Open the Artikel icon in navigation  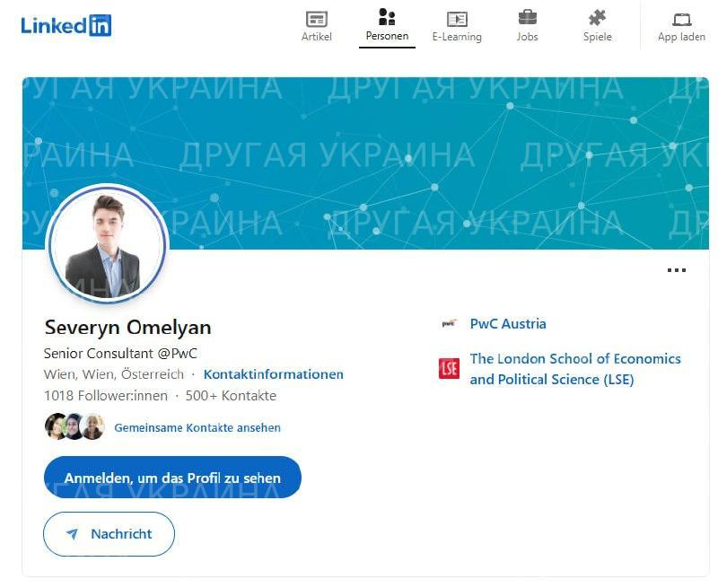point(317,19)
